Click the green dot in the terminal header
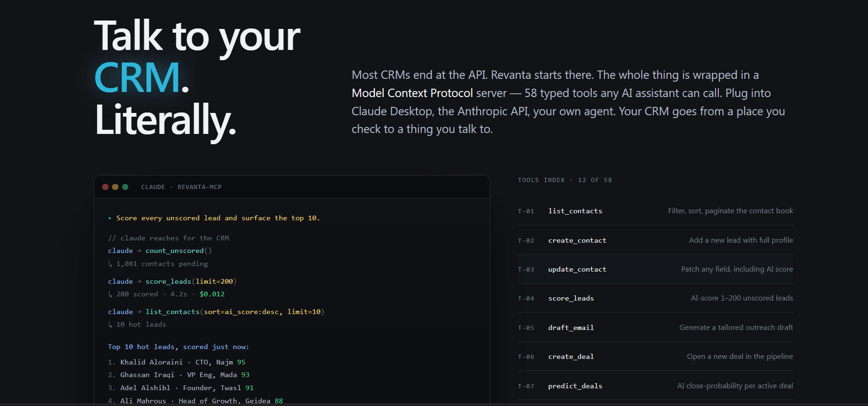 (x=125, y=187)
